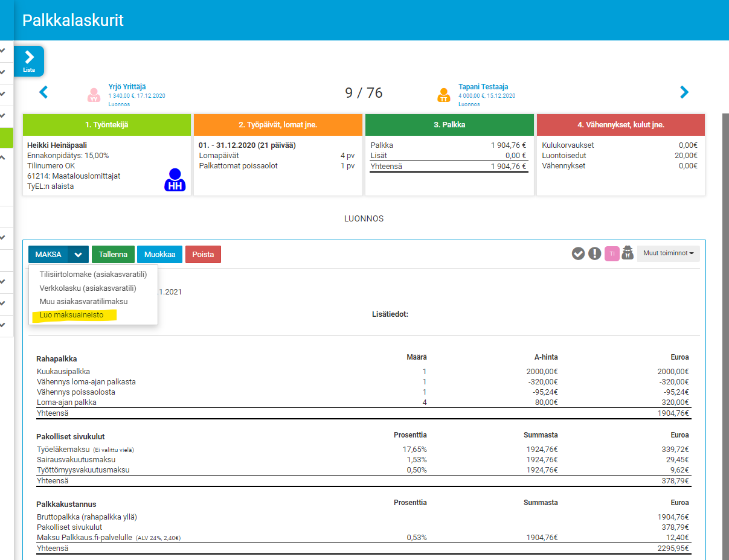Click the exclamation mark warning icon
The height and width of the screenshot is (560, 729).
(x=595, y=254)
